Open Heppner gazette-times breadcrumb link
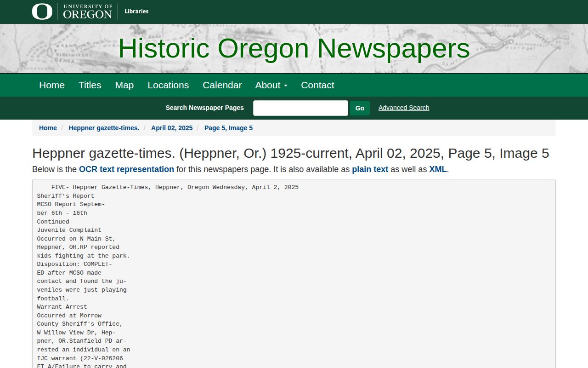The image size is (588, 368). tap(104, 128)
